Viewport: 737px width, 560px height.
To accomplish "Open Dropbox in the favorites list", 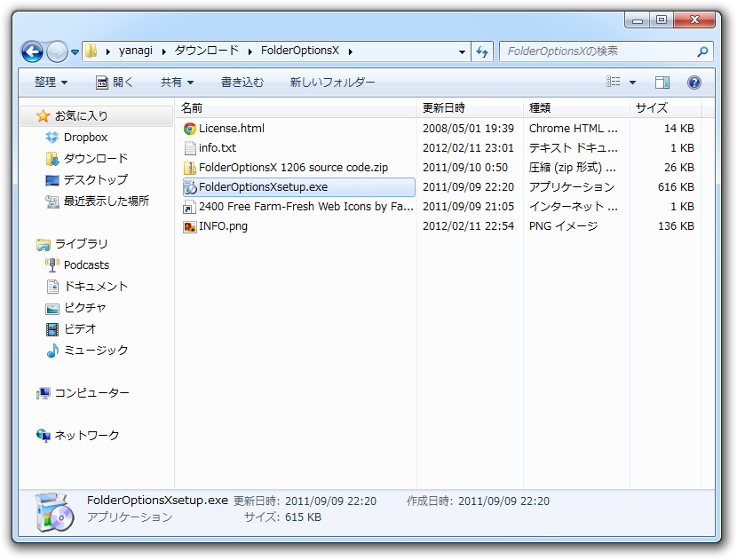I will click(x=85, y=138).
